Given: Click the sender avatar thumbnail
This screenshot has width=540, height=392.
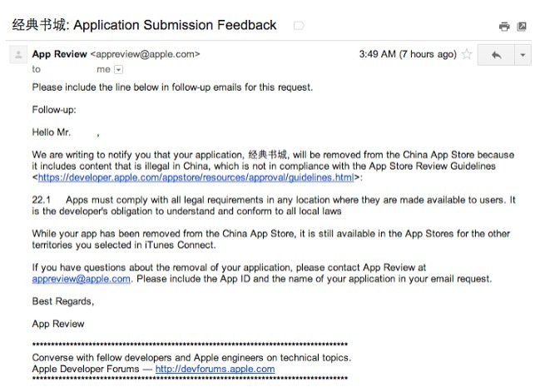Looking at the screenshot, I should (18, 54).
